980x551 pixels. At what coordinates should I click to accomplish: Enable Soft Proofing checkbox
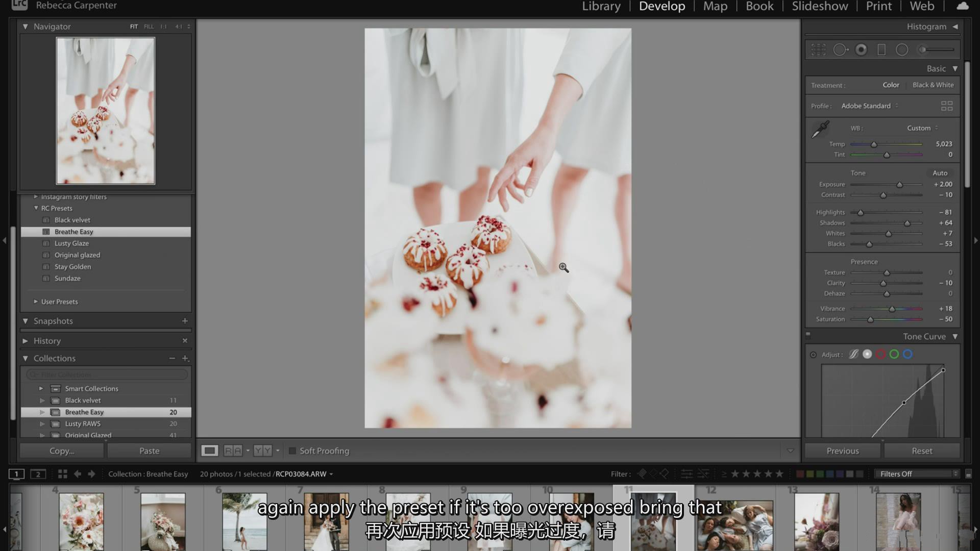(292, 450)
